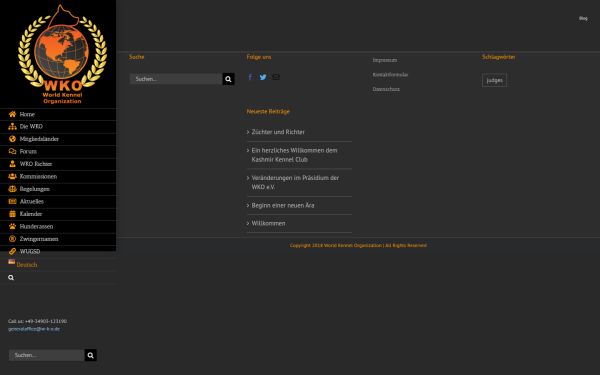Open the WUGSD menu item
This screenshot has height=375, width=600.
[x=58, y=251]
